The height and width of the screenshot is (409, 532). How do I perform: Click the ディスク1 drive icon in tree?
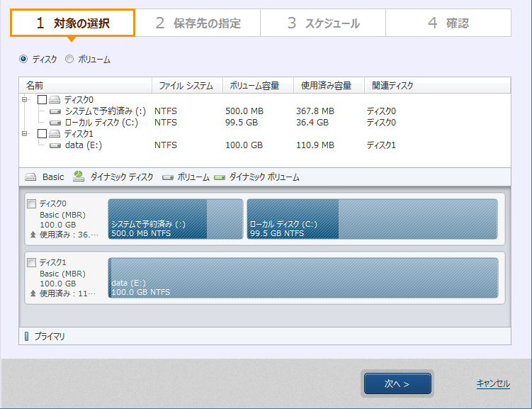click(55, 133)
